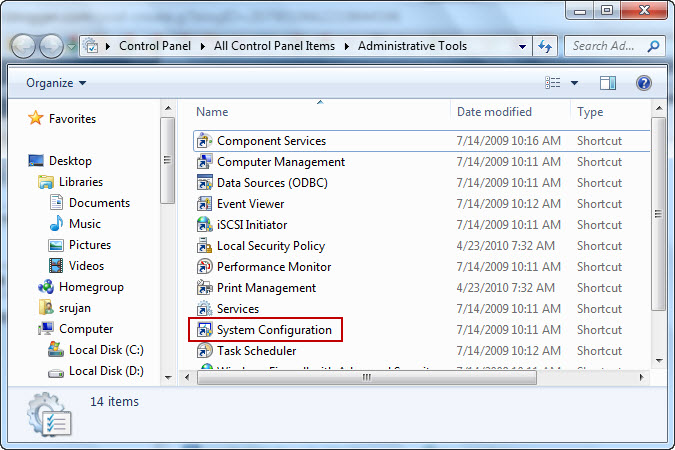This screenshot has width=675, height=450.
Task: Select the Computer Management icon
Action: pyautogui.click(x=204, y=162)
